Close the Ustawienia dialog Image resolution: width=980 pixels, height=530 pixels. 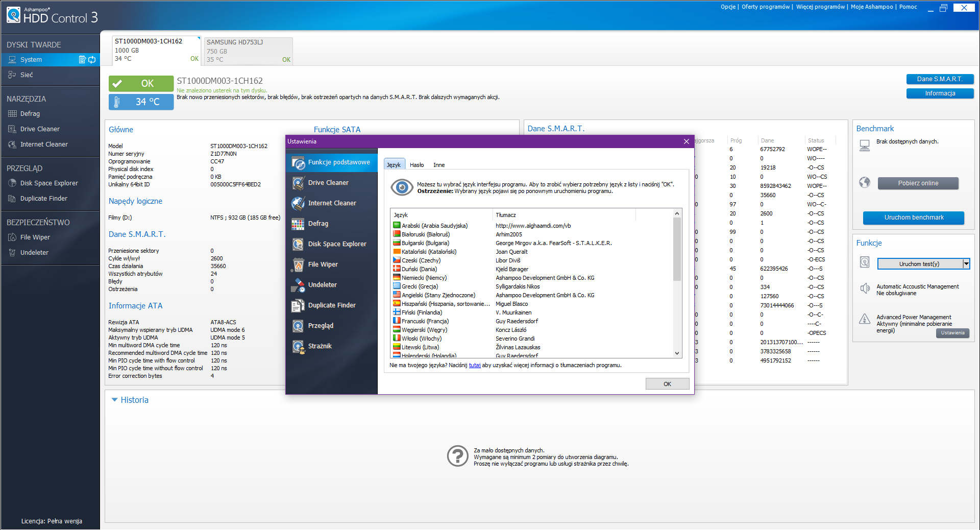pos(687,141)
